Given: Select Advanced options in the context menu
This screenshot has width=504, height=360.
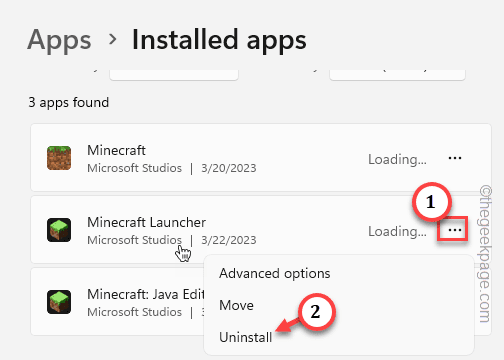Looking at the screenshot, I should pos(275,274).
